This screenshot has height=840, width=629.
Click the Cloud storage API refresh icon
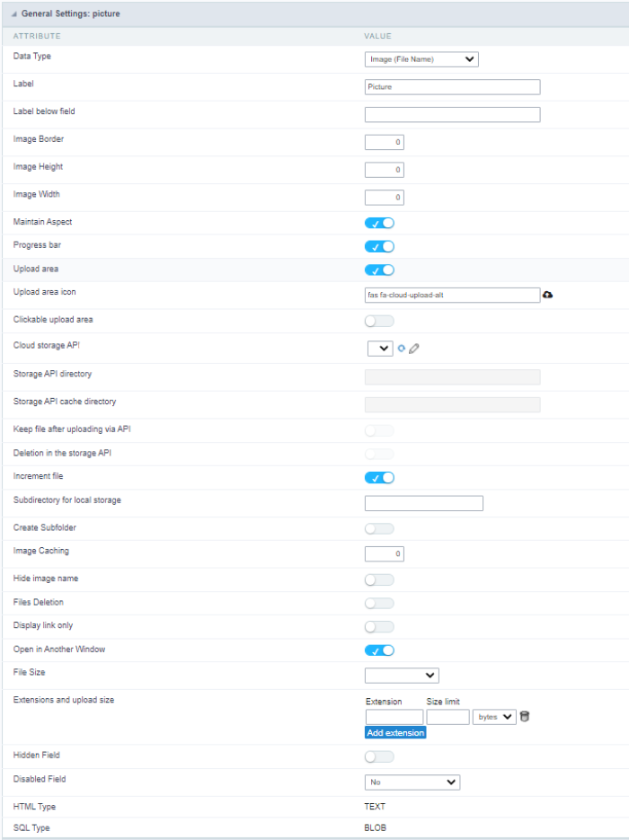coord(402,349)
